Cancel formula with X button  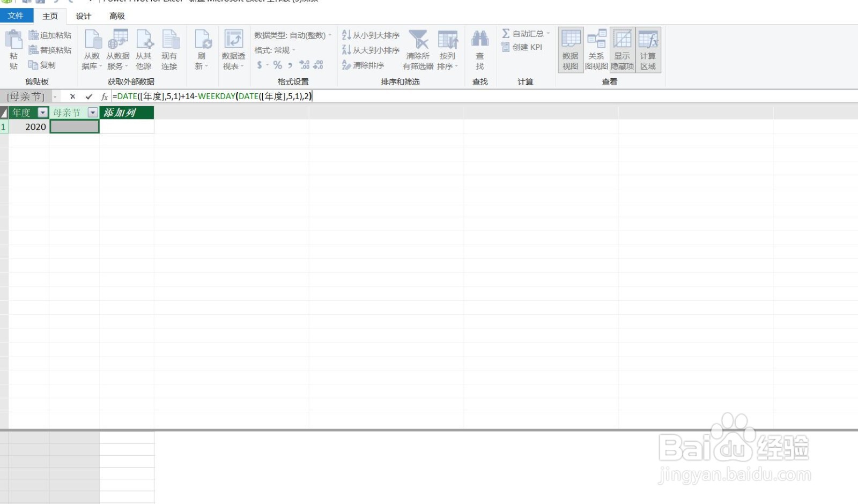72,97
